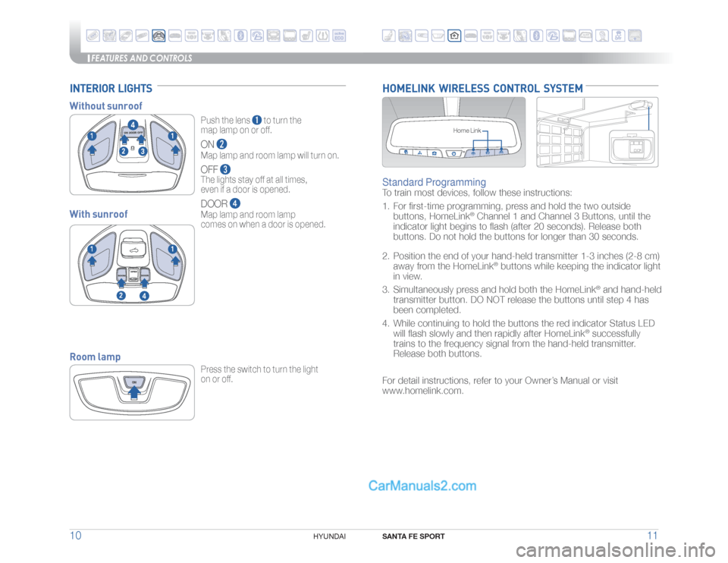Image resolution: width=728 pixels, height=563 pixels.
Task: Click the Standard Programming subheading
Action: pos(434,182)
